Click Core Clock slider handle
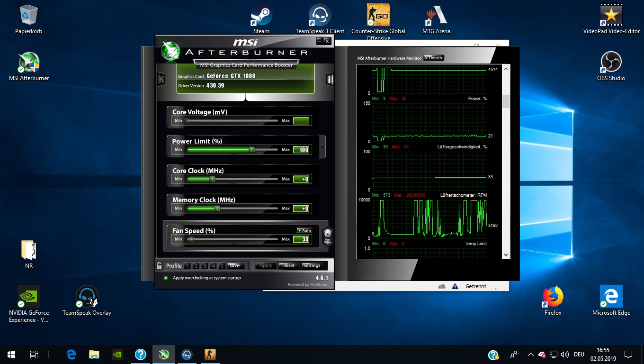Viewport: 644px width, 364px height. [213, 179]
